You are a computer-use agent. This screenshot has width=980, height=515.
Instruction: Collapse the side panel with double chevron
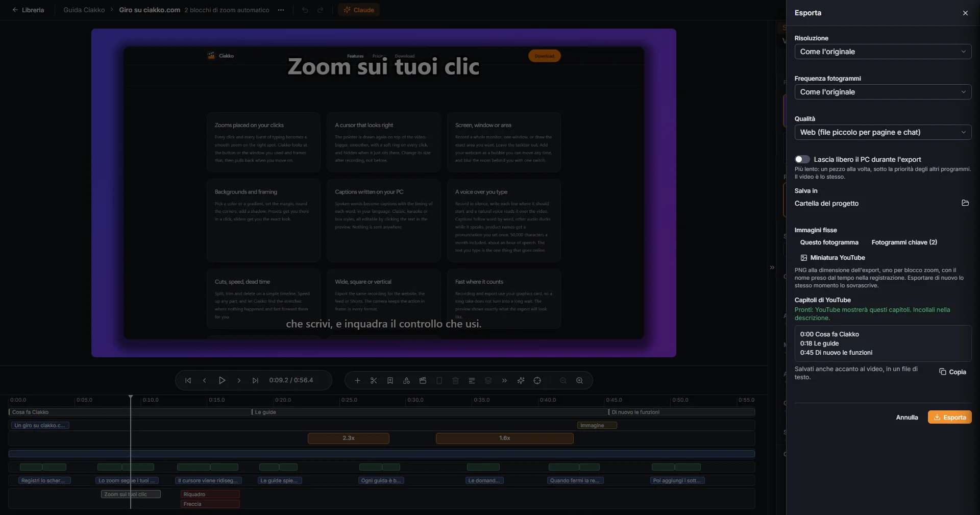772,267
